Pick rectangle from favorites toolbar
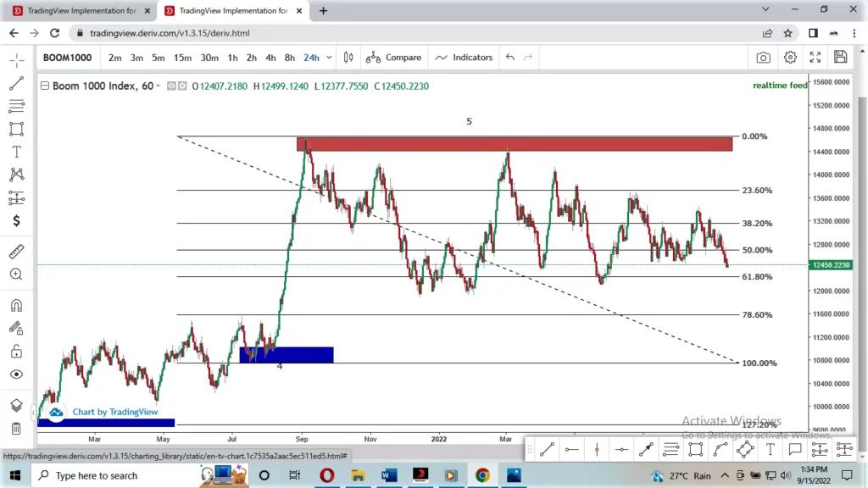The image size is (868, 488). point(696,450)
